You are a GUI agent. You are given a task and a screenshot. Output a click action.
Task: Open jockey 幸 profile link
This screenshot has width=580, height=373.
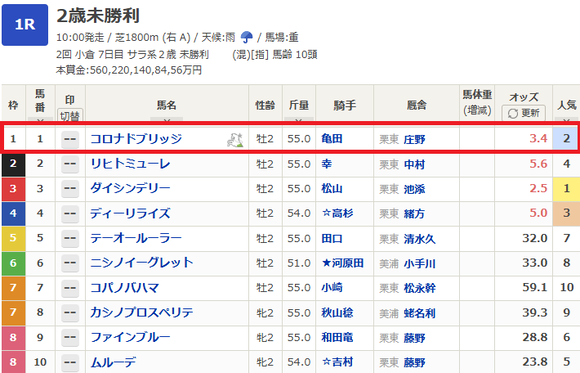[x=327, y=164]
